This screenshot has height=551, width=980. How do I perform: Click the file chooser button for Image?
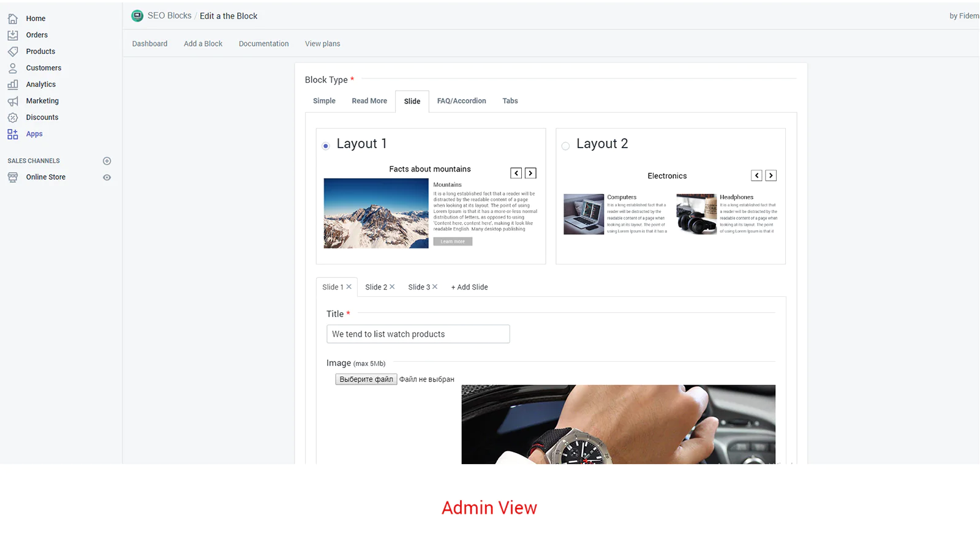[366, 380]
